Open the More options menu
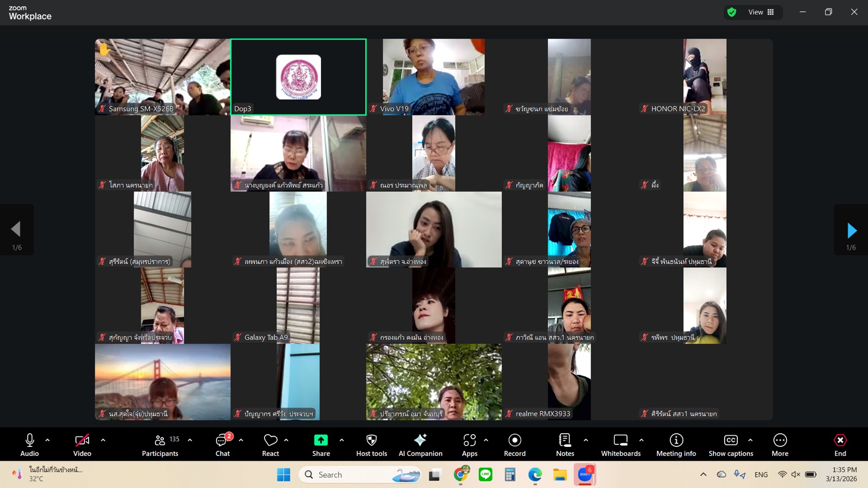The height and width of the screenshot is (488, 868). 779,444
